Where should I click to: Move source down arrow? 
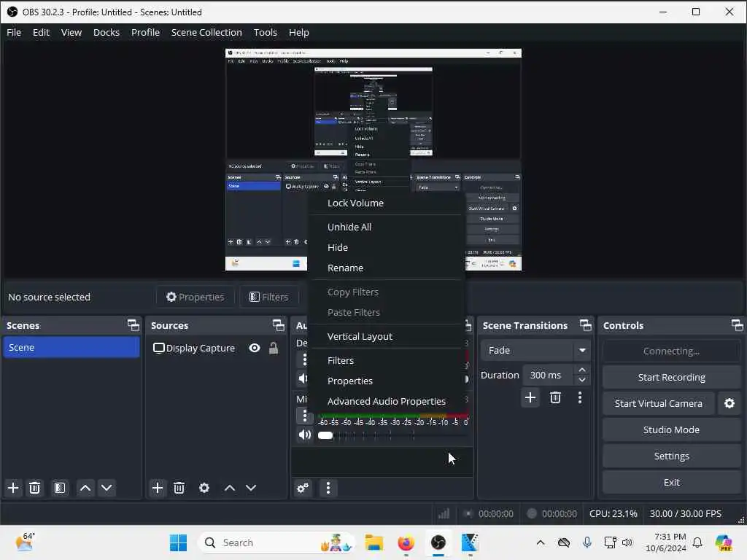(x=251, y=488)
